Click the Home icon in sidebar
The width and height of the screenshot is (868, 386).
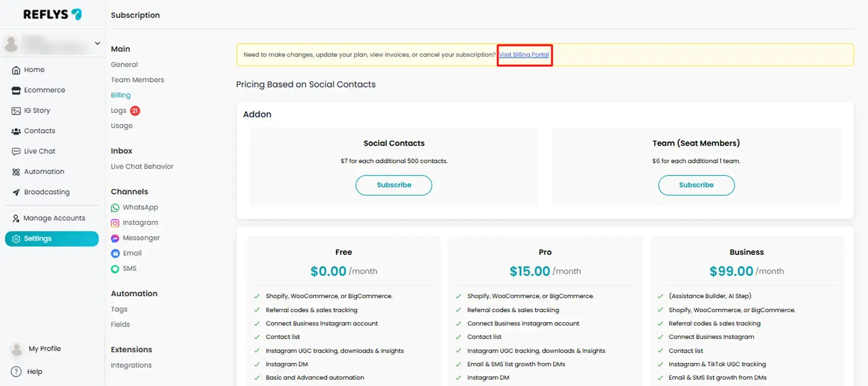coord(16,70)
